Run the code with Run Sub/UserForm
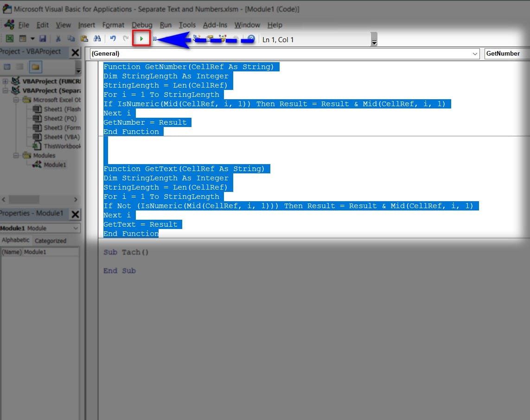Viewport: 530px width, 420px height. pyautogui.click(x=141, y=38)
